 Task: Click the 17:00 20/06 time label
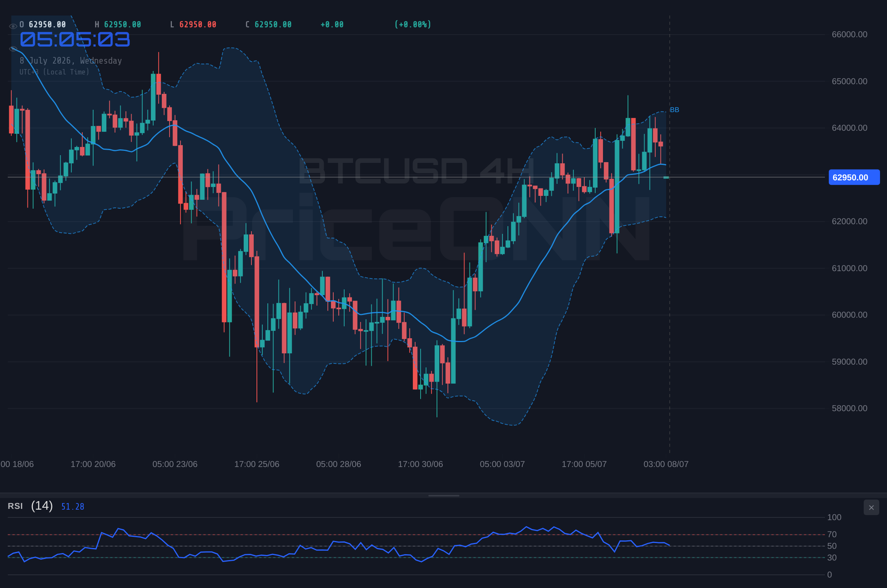point(93,464)
